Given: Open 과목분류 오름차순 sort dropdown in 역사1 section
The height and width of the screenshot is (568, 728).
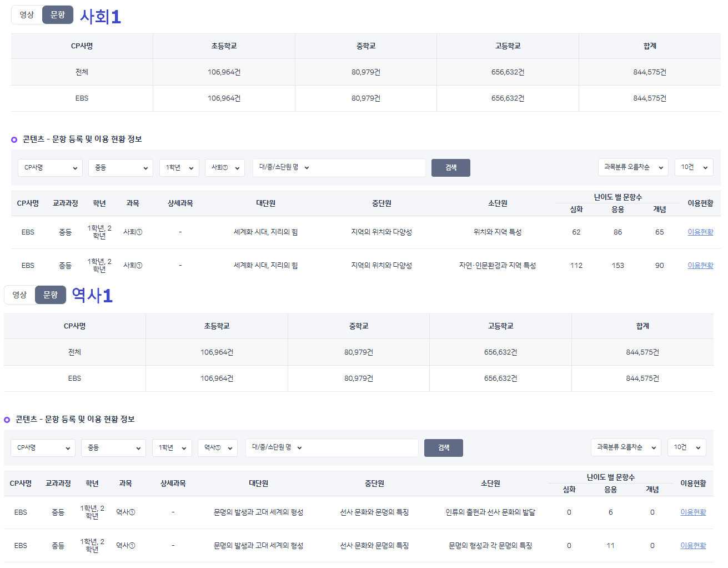Looking at the screenshot, I should pyautogui.click(x=626, y=447).
